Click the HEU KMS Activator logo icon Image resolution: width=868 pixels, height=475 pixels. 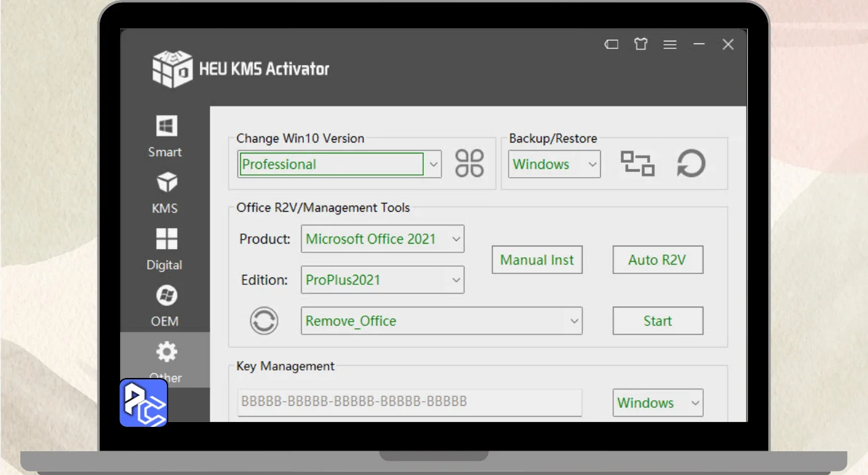coord(172,68)
